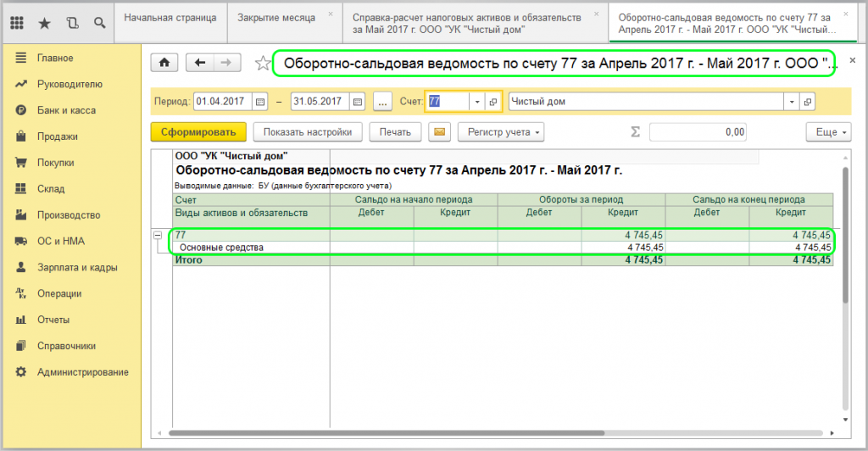Screen dimensions: 868x451
Task: Collapse the account 77 tree group
Action: click(158, 235)
